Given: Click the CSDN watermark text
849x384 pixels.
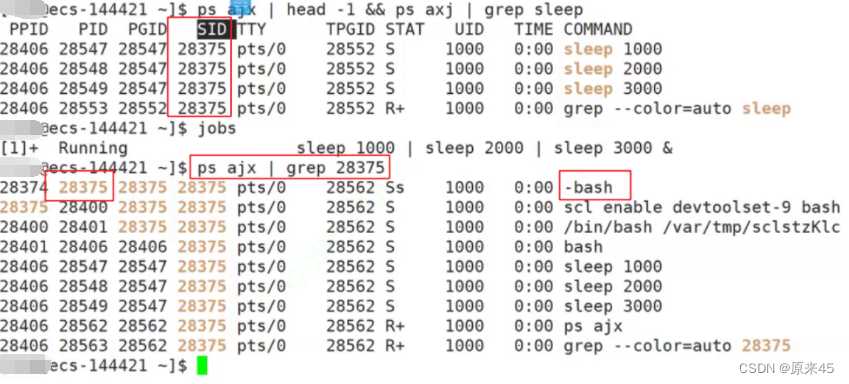Looking at the screenshot, I should point(786,368).
